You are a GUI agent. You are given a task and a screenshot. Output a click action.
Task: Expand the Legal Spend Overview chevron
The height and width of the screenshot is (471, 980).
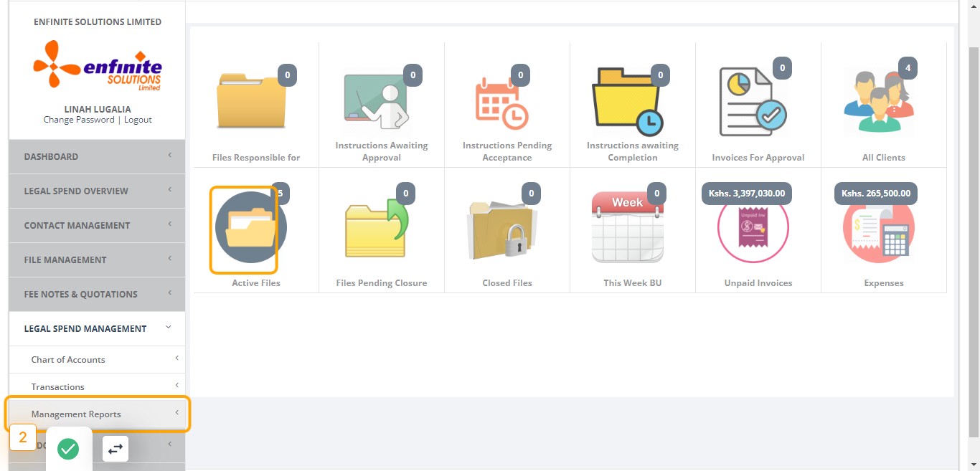click(x=169, y=190)
